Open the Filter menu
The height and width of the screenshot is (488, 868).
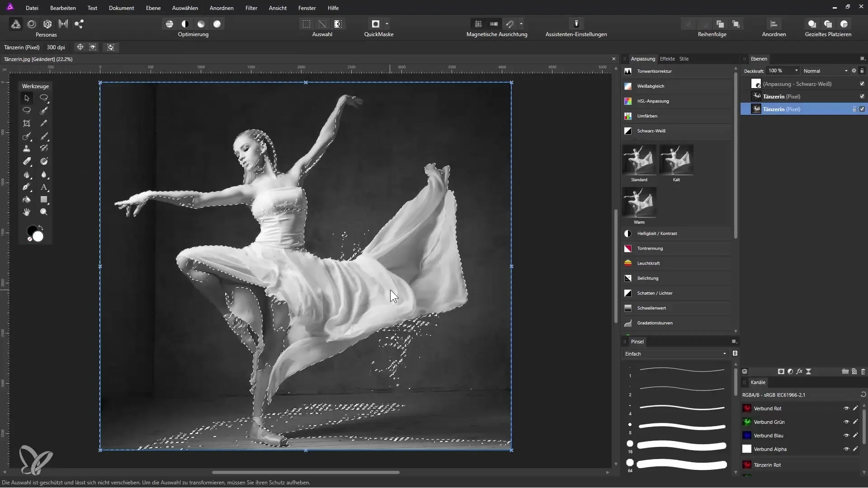(251, 8)
